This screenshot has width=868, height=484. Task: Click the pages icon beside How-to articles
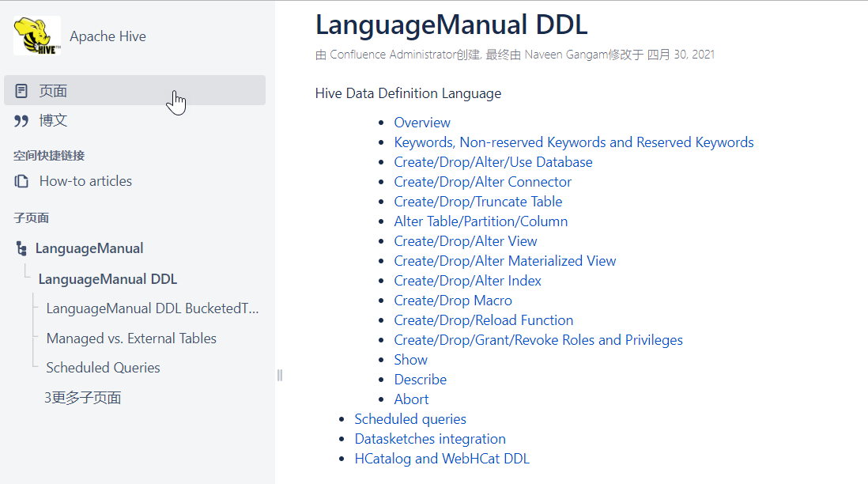pyautogui.click(x=20, y=180)
